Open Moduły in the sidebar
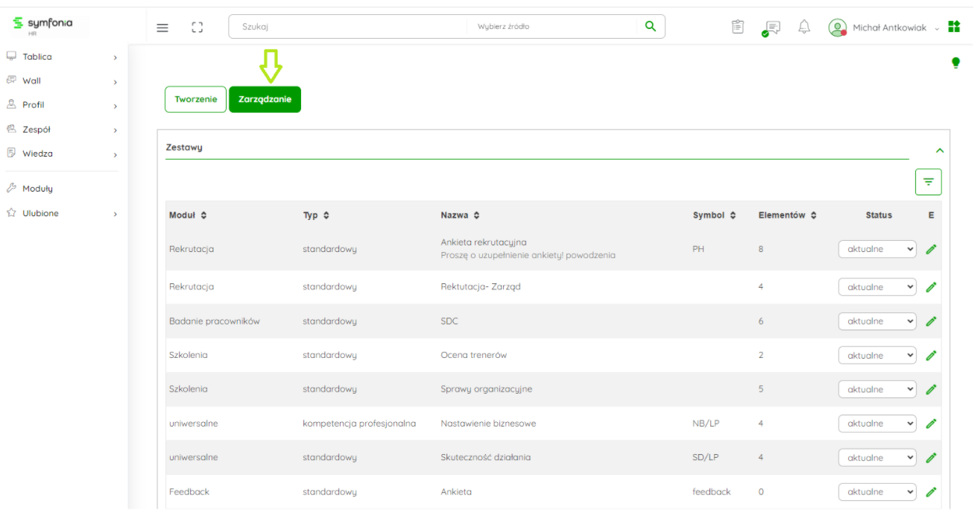Image resolution: width=980 pixels, height=513 pixels. [37, 189]
